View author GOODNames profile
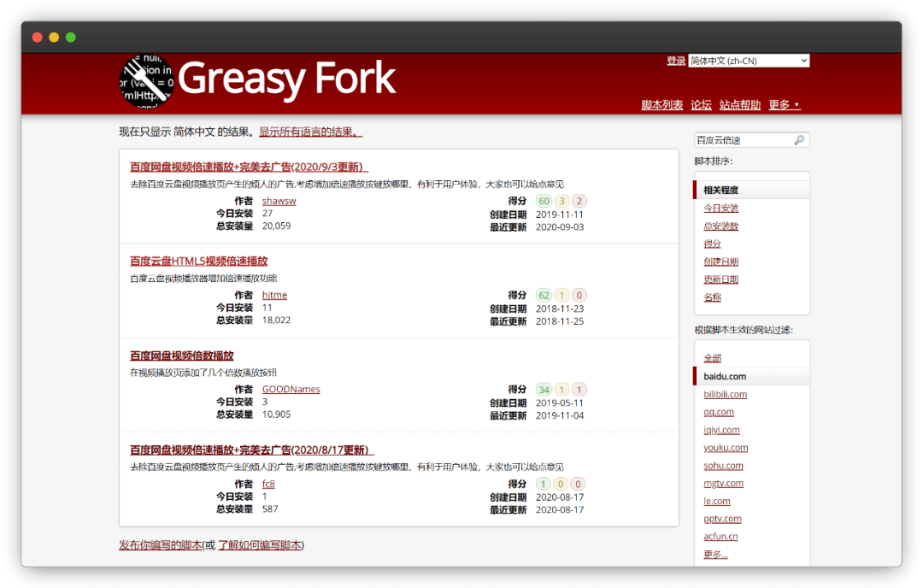Image resolution: width=923 pixels, height=588 pixels. point(291,389)
